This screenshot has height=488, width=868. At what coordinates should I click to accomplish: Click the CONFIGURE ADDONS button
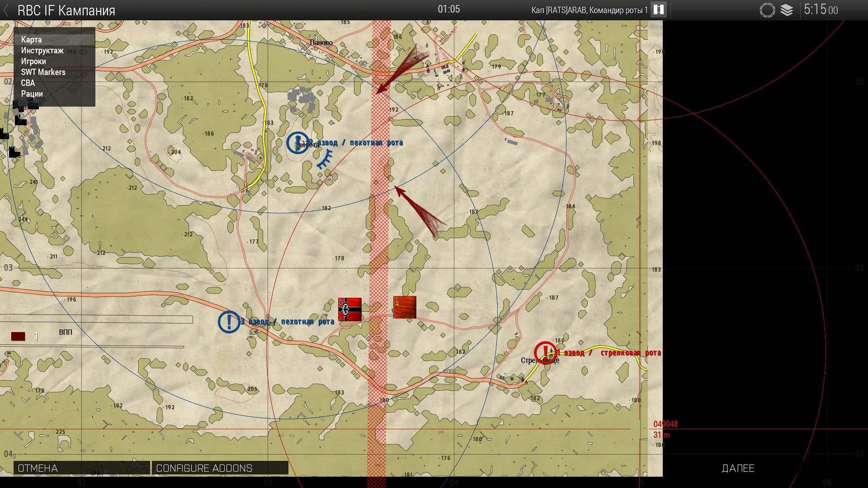pos(220,468)
